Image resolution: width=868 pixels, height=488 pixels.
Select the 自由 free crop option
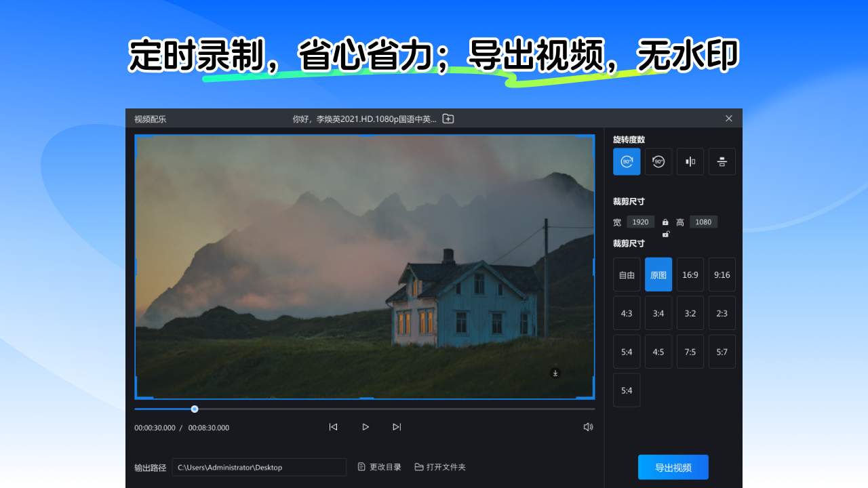[627, 274]
